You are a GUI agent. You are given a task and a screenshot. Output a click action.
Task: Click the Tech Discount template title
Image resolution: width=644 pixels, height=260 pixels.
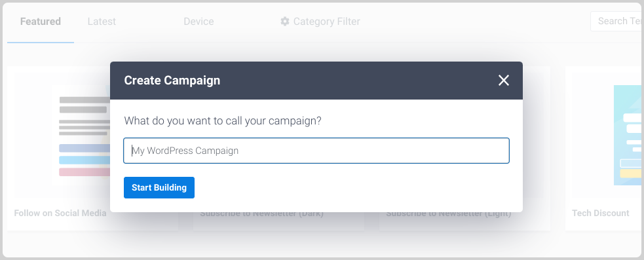click(x=601, y=214)
